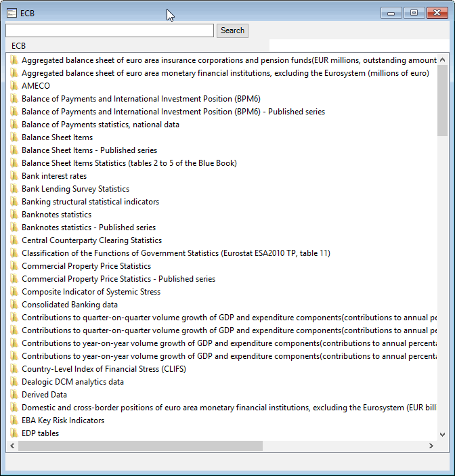Select EBA Key Risk Indicators row

tap(63, 420)
